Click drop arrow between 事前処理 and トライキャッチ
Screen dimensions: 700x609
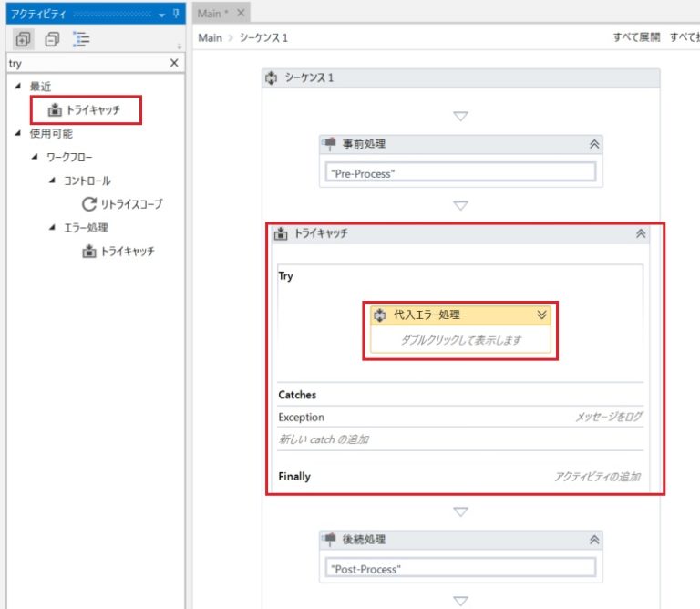460,205
